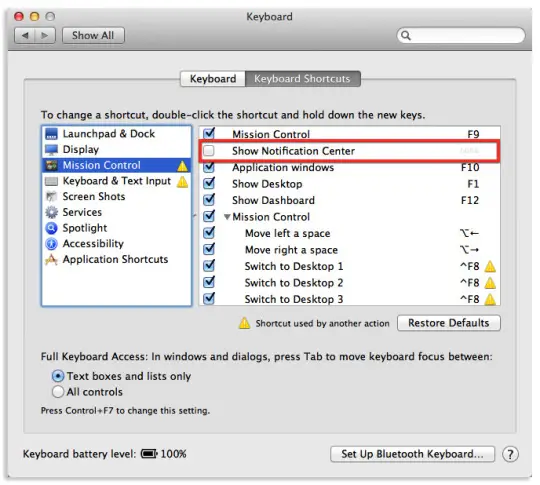The image size is (540, 485).
Task: Click Set Up Bluetooth Keyboard button
Action: (x=412, y=454)
